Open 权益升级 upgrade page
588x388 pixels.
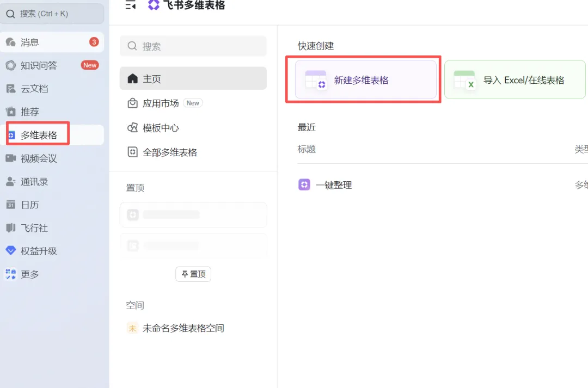coord(52,251)
